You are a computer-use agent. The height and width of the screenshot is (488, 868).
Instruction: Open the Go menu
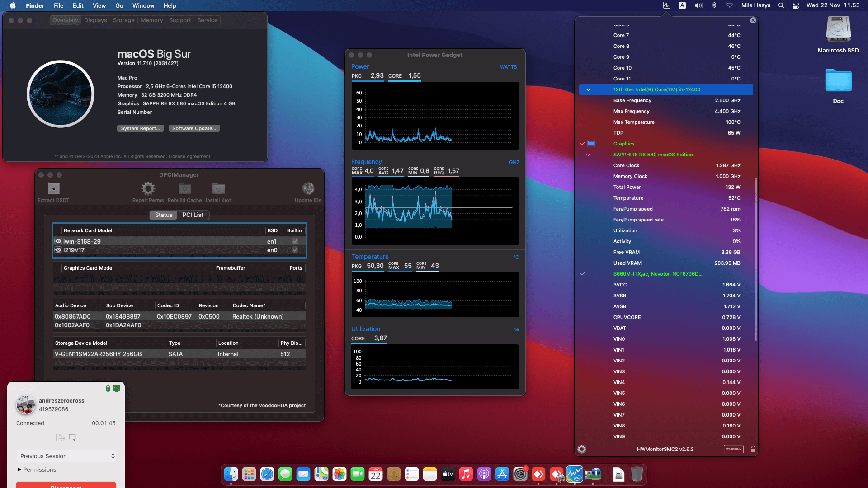pyautogui.click(x=119, y=5)
